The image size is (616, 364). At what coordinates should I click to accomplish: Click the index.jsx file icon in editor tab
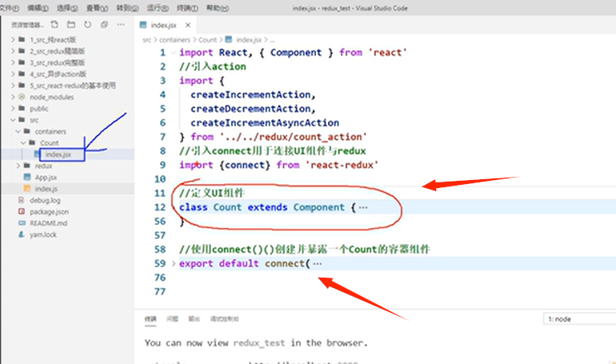[x=143, y=25]
